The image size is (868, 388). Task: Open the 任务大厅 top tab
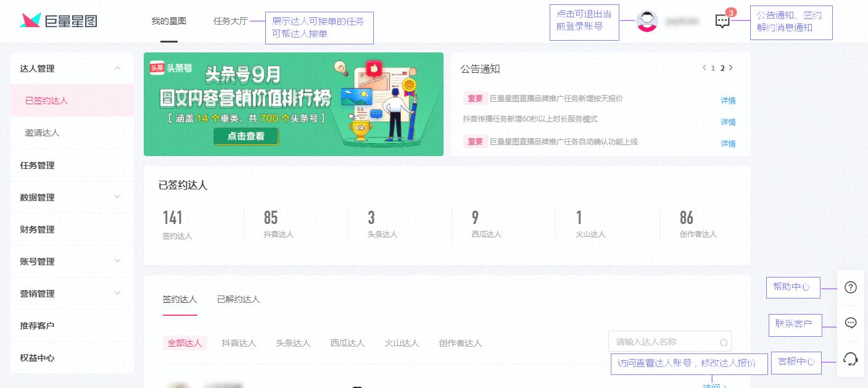pyautogui.click(x=231, y=21)
